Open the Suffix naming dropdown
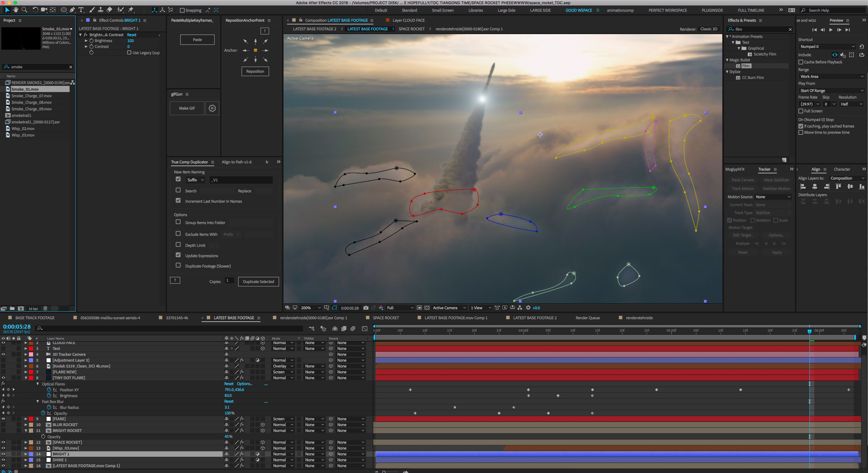 tap(195, 180)
